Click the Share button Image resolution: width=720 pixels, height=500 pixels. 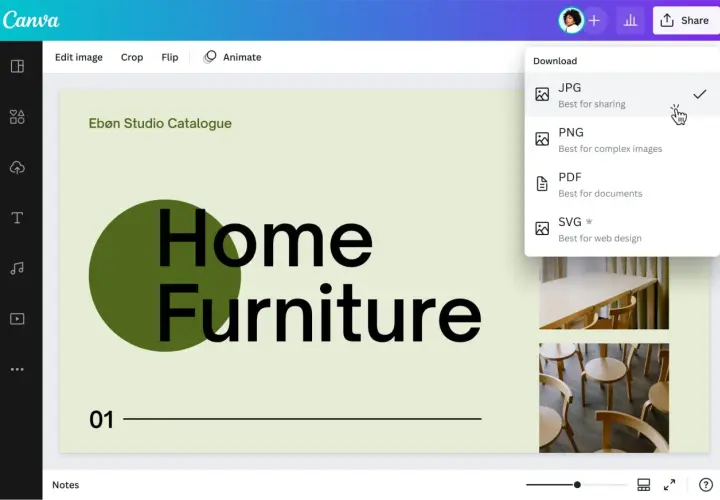(686, 20)
